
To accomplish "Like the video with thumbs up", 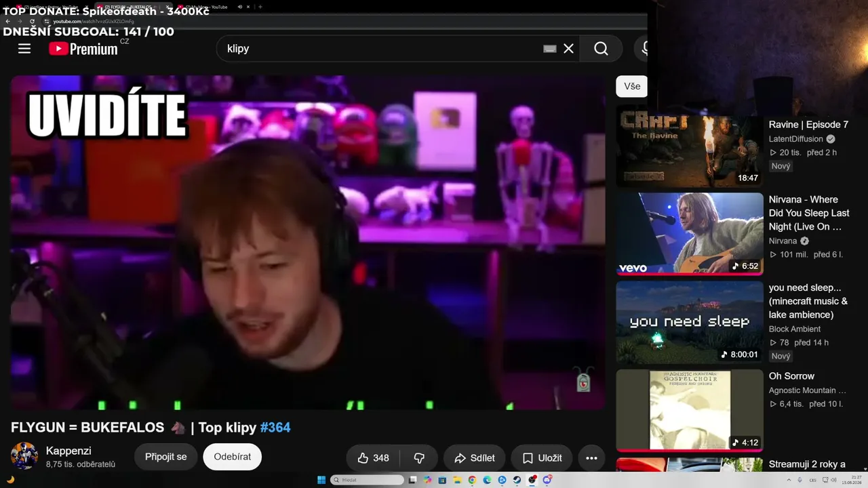I will pos(373,458).
